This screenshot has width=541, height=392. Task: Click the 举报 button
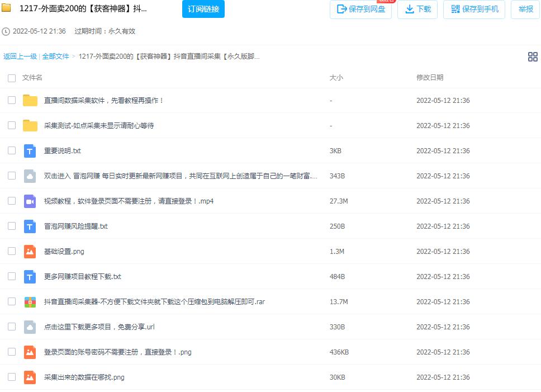525,9
